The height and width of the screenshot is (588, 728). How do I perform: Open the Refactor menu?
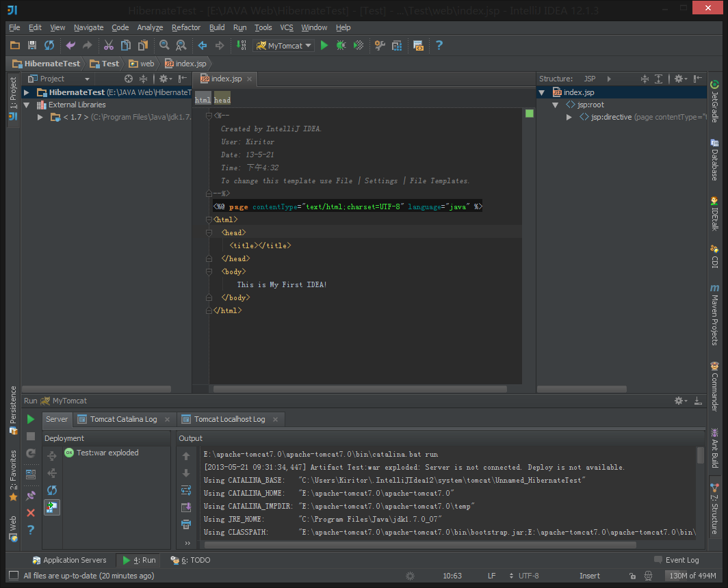pyautogui.click(x=186, y=27)
